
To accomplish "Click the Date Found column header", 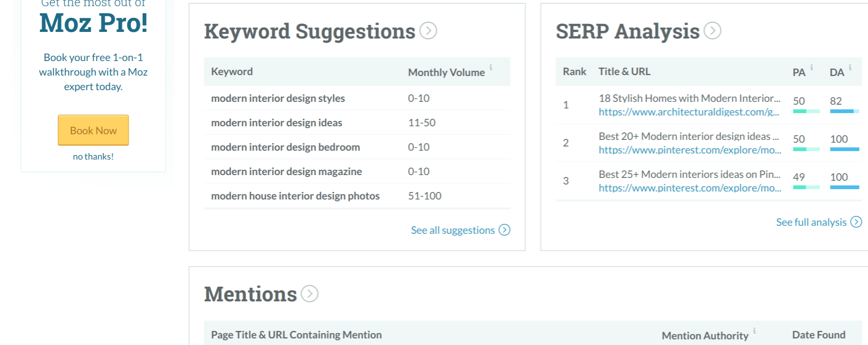I will click(x=818, y=335).
